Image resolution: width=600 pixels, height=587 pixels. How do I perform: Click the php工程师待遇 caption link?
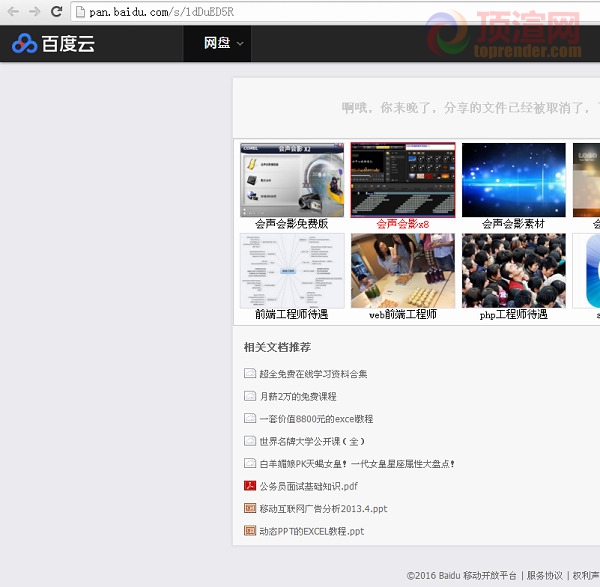tap(514, 315)
